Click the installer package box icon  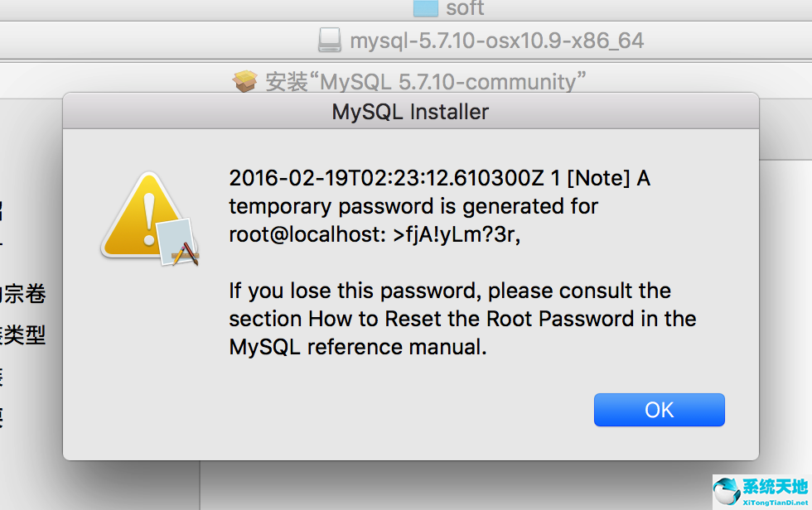(246, 80)
